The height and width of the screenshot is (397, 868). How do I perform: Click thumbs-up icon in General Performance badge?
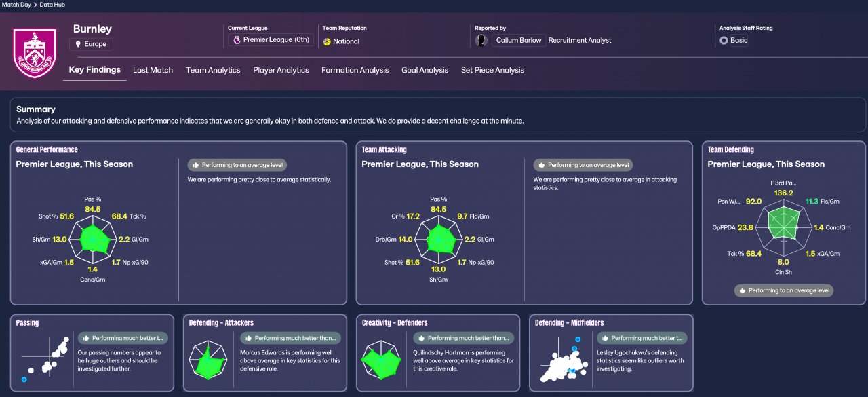pos(197,165)
